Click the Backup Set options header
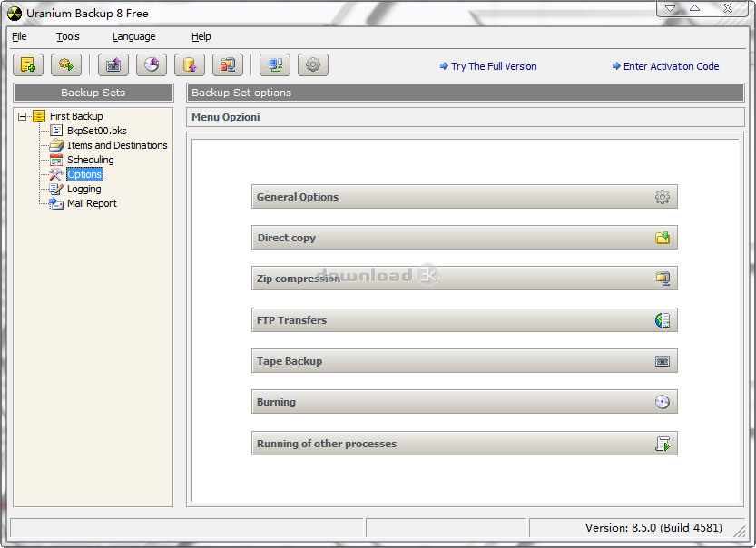This screenshot has width=756, height=548. tap(466, 93)
